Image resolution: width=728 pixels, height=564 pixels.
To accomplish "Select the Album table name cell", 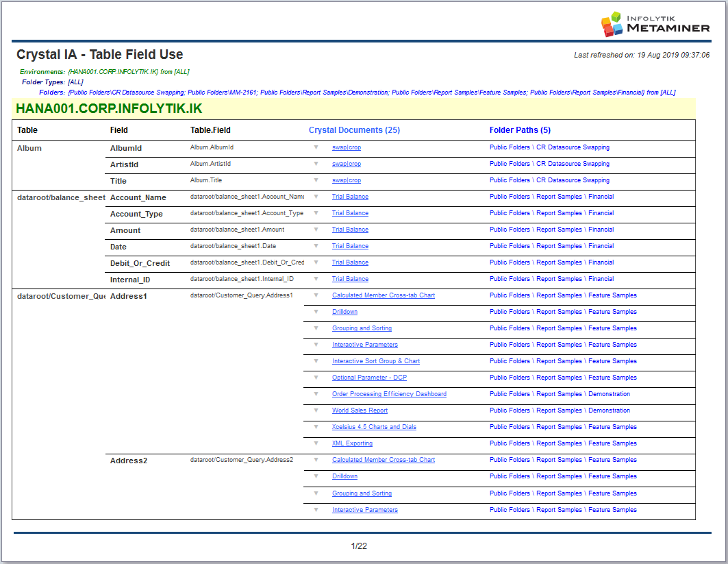I will pyautogui.click(x=29, y=148).
